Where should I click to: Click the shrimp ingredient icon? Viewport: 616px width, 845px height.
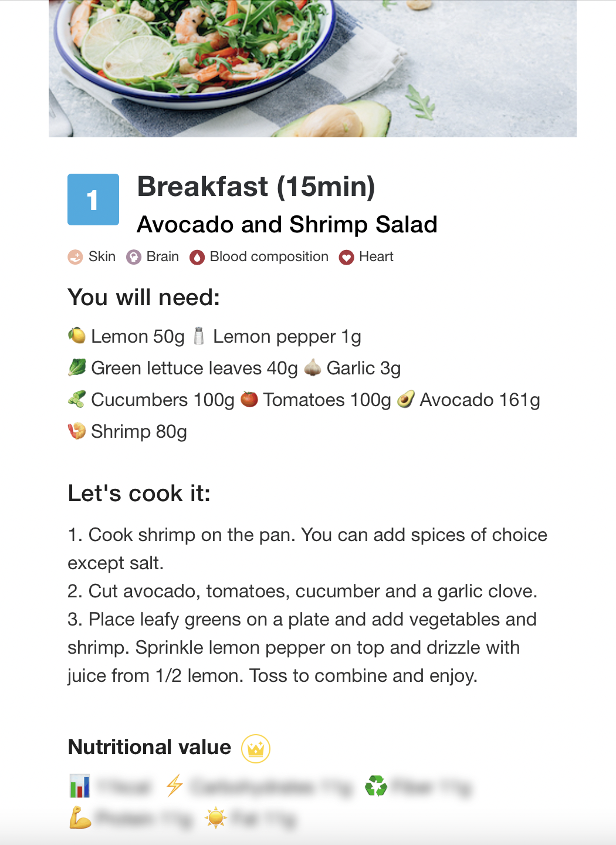(x=77, y=431)
